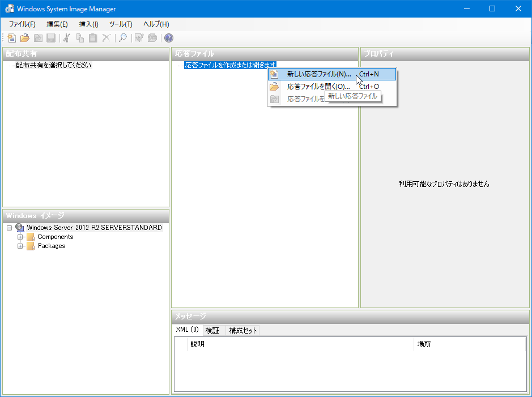Viewport: 532px width, 397px height.
Task: Open the ヘルプ(H) menu
Action: pos(156,24)
